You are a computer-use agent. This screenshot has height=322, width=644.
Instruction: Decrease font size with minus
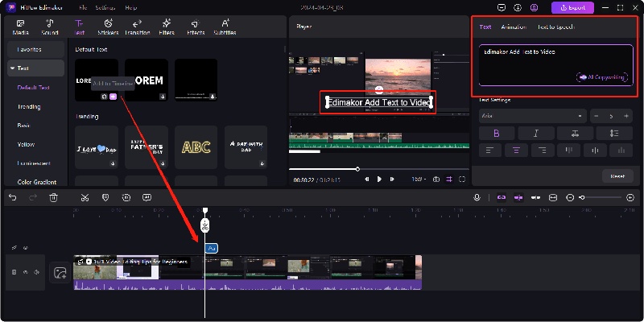click(x=596, y=116)
